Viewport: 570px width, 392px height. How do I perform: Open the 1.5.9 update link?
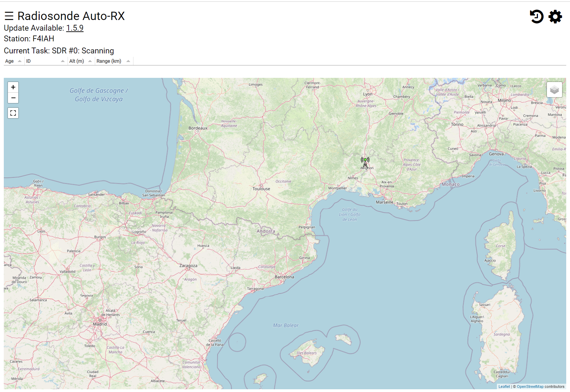point(75,28)
